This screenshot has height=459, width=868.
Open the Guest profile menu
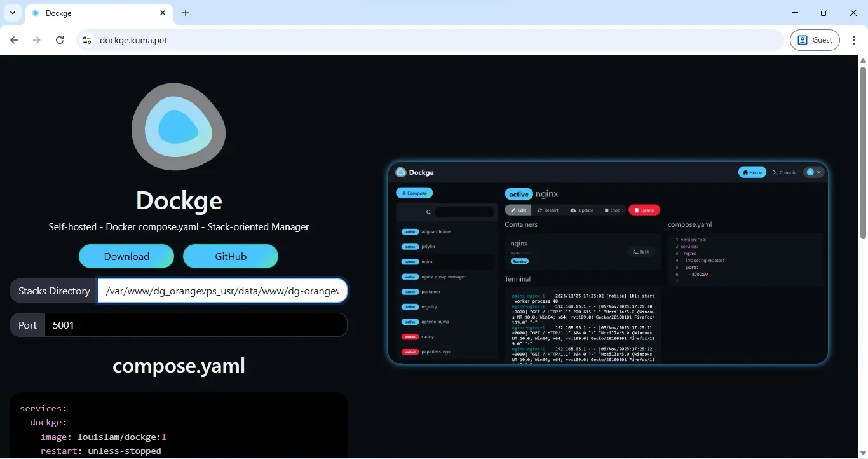(815, 40)
